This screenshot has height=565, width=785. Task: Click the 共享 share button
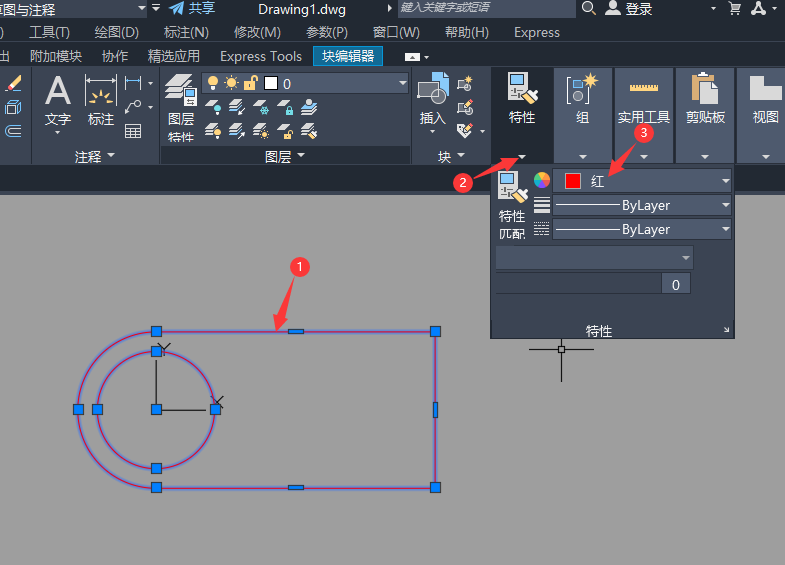coord(191,8)
